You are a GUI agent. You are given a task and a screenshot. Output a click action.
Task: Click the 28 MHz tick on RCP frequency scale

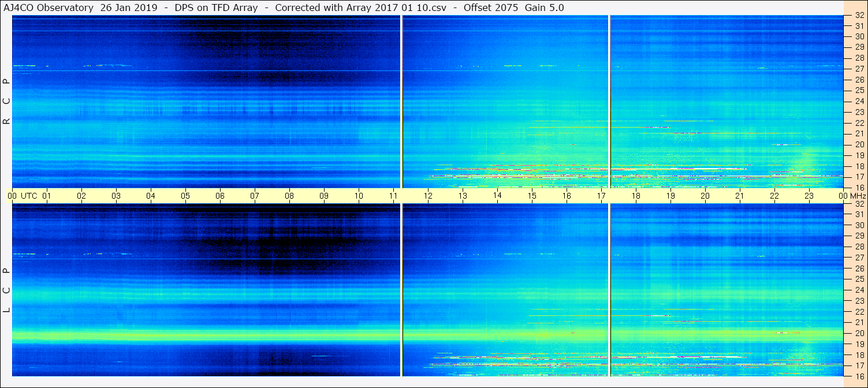click(859, 58)
